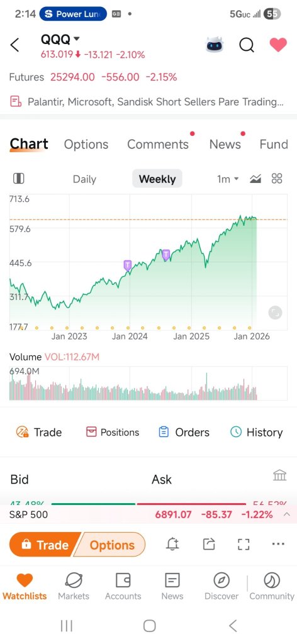The width and height of the screenshot is (297, 644).
Task: Open the four-squares indicator grid icon
Action: [277, 179]
